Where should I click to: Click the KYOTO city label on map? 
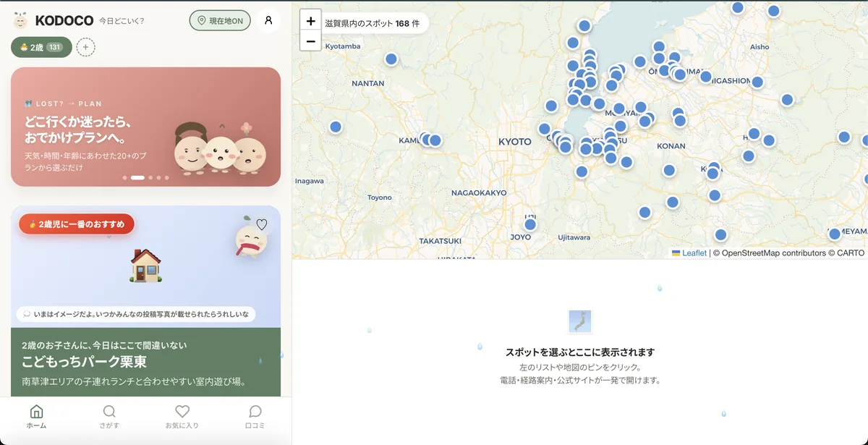coord(515,142)
